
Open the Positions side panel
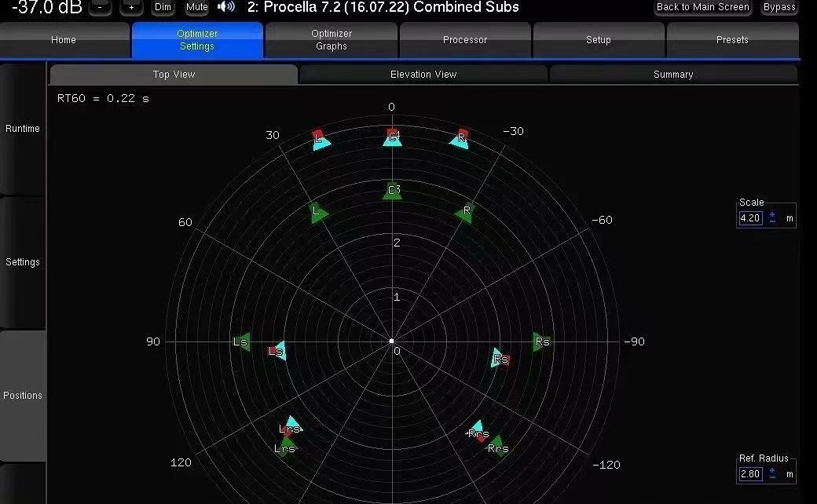[23, 396]
